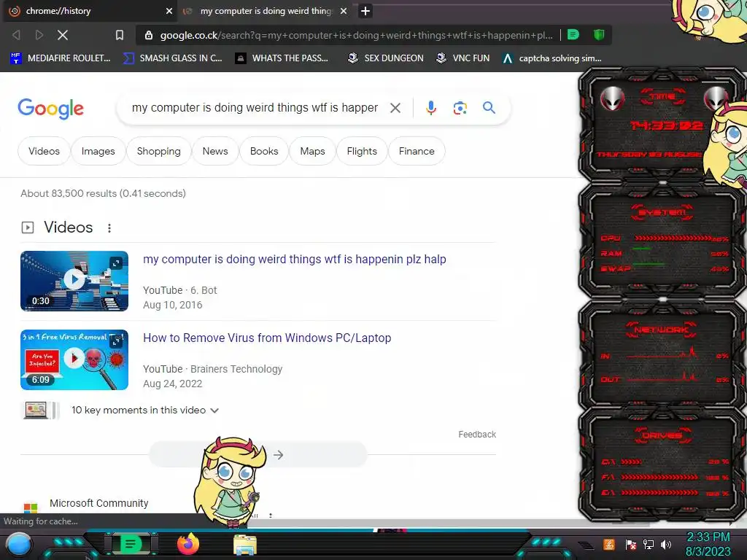Image resolution: width=747 pixels, height=560 pixels.
Task: Open SMASH GLASS IN C... bookmark
Action: pos(172,58)
